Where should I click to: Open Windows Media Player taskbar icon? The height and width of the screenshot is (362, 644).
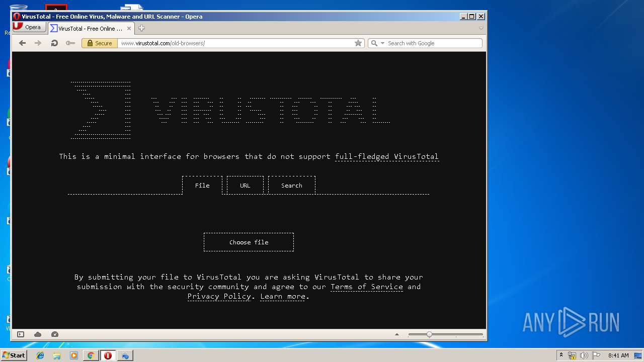pyautogui.click(x=74, y=355)
